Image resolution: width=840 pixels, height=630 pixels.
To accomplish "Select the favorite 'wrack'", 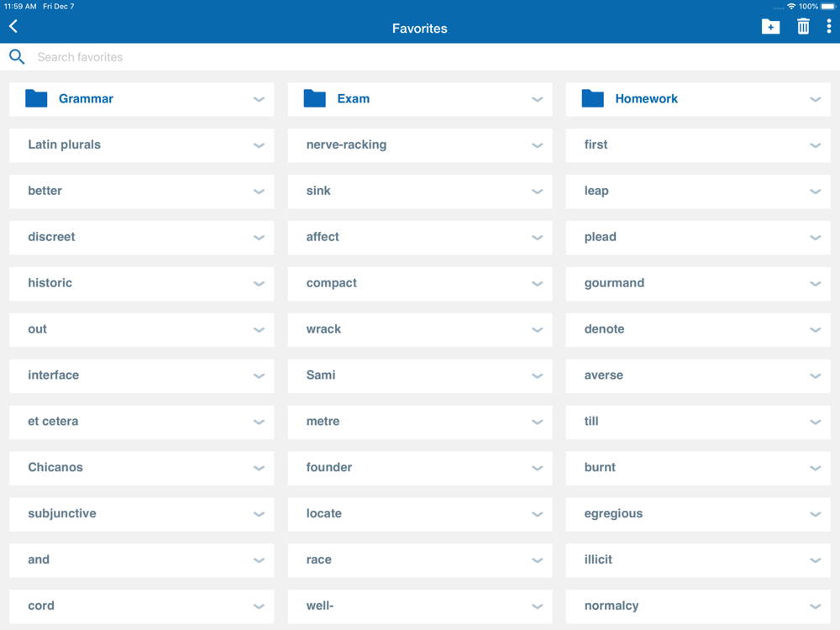I will pyautogui.click(x=323, y=329).
